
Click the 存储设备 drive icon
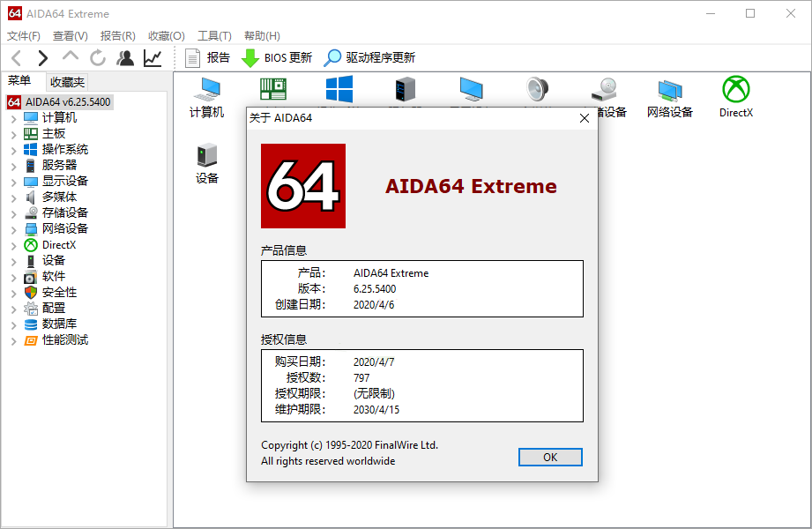(x=603, y=88)
